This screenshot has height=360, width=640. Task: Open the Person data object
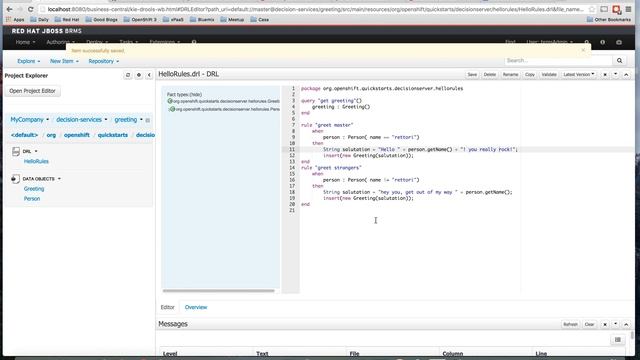click(32, 198)
